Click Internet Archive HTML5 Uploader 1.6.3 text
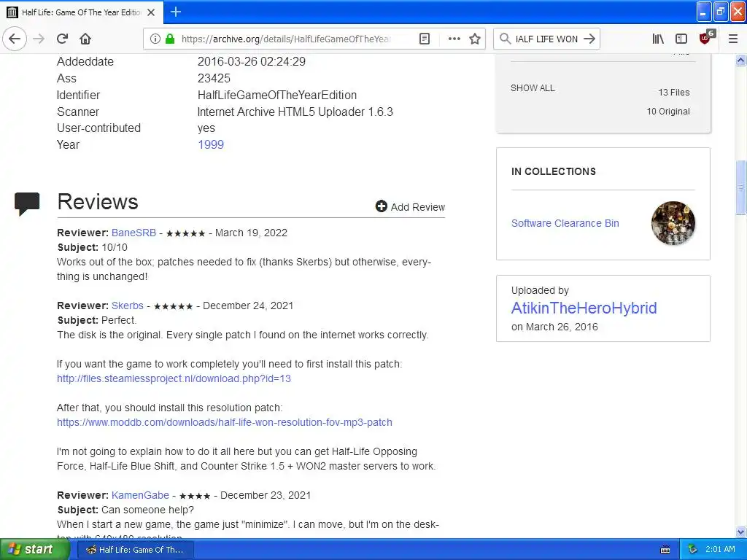 [295, 112]
